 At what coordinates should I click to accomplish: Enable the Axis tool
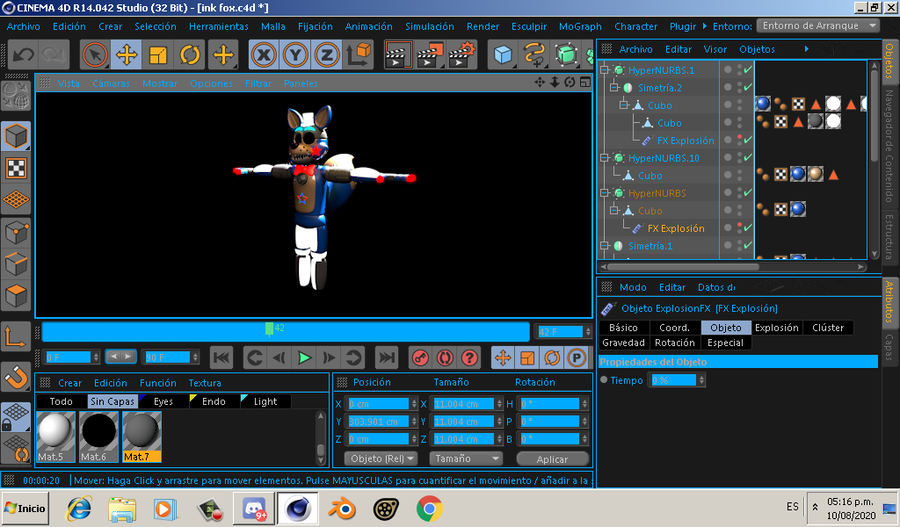(x=15, y=337)
